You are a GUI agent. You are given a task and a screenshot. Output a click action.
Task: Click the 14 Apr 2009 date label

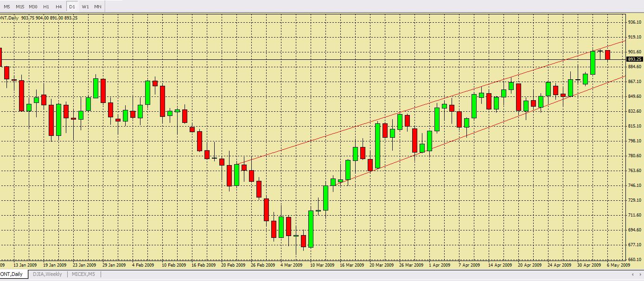tap(500, 265)
